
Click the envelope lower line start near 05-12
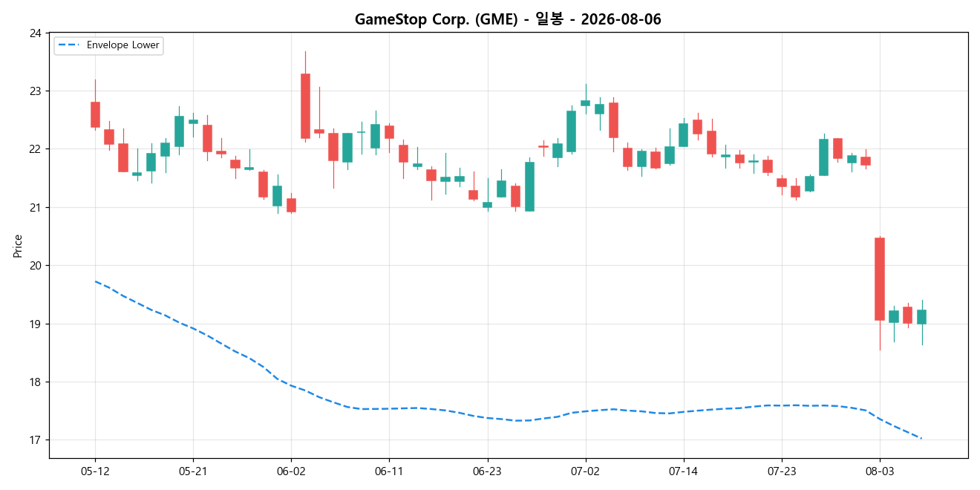pos(95,281)
